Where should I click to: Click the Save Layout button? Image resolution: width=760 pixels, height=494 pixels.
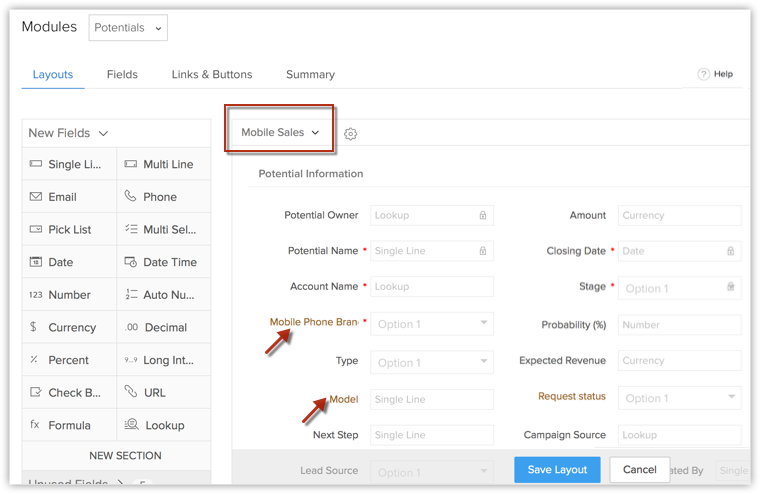coord(557,469)
